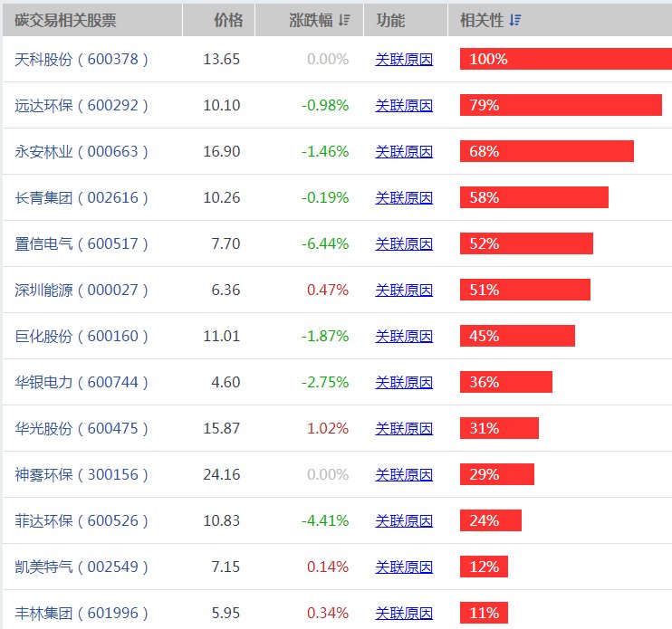Click the price 16.90

222,151
